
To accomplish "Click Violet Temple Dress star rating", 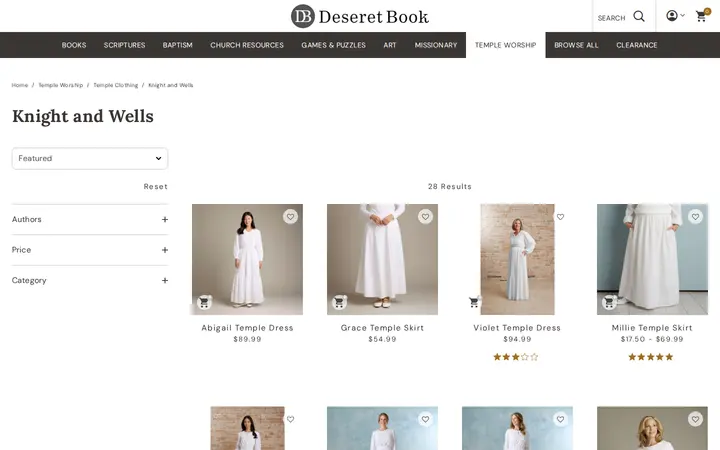I will (x=516, y=357).
